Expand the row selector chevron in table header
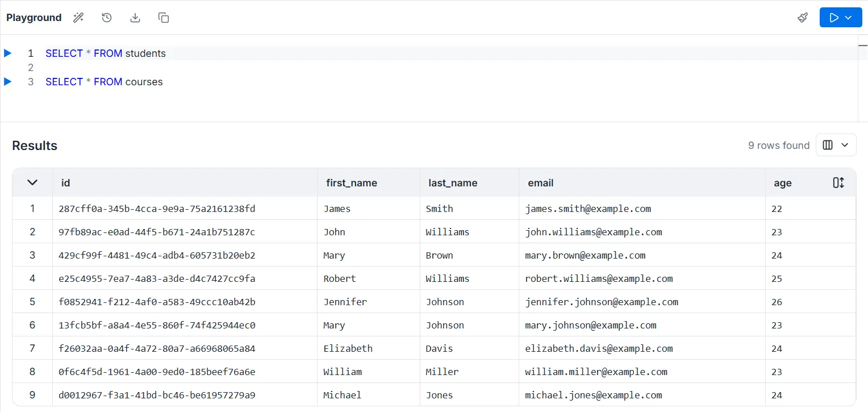 pos(32,182)
